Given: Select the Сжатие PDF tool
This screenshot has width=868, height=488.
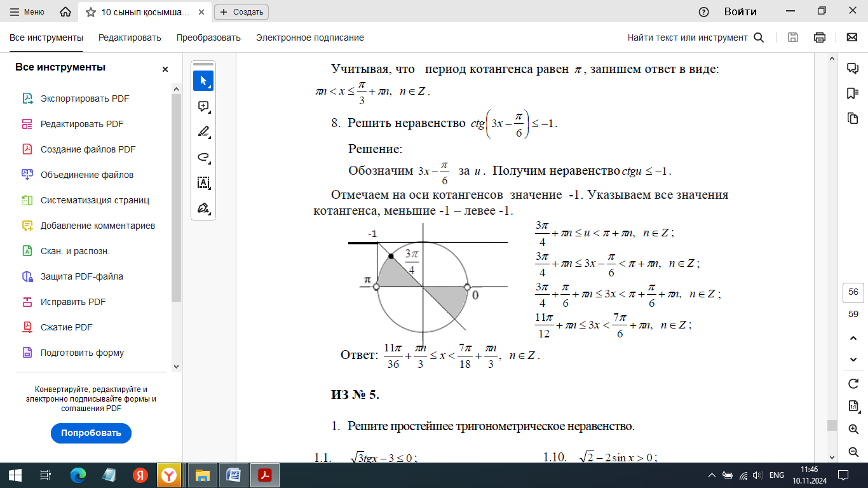Looking at the screenshot, I should click(x=67, y=327).
